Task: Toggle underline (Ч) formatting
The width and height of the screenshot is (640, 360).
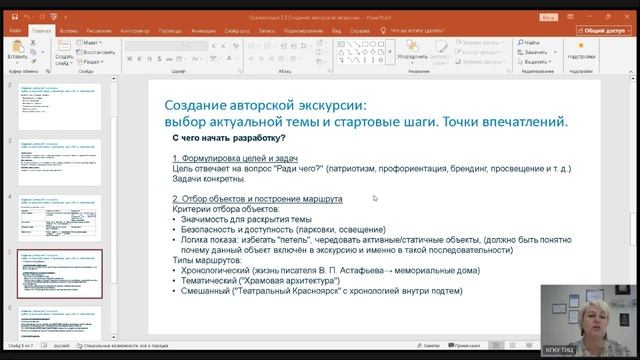Action: click(149, 59)
